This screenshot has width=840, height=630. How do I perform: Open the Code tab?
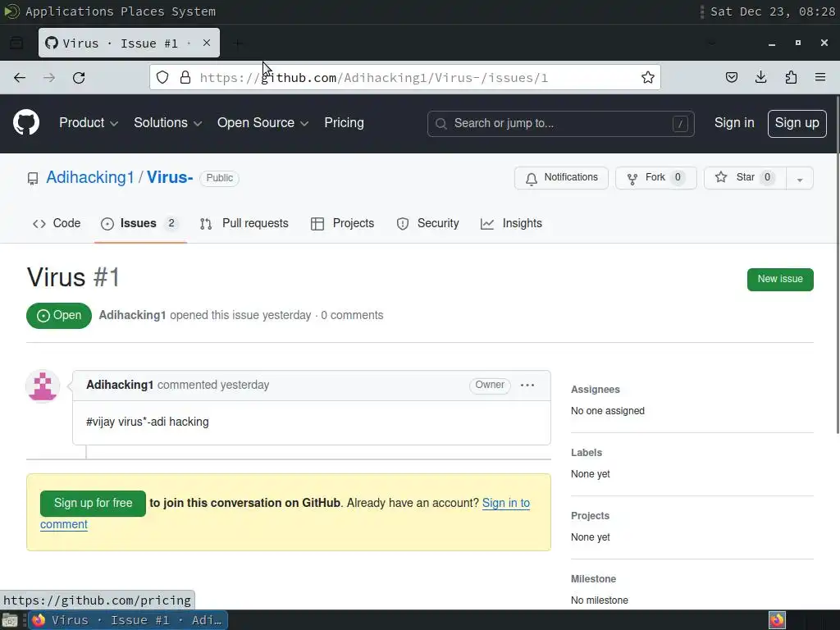pos(57,223)
